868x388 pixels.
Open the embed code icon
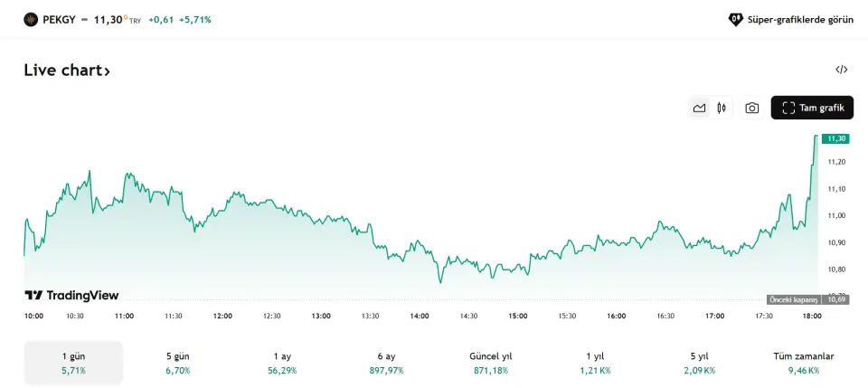click(x=841, y=70)
